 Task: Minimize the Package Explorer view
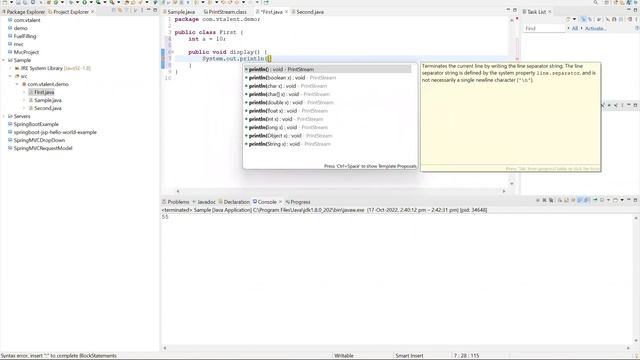coord(149,10)
